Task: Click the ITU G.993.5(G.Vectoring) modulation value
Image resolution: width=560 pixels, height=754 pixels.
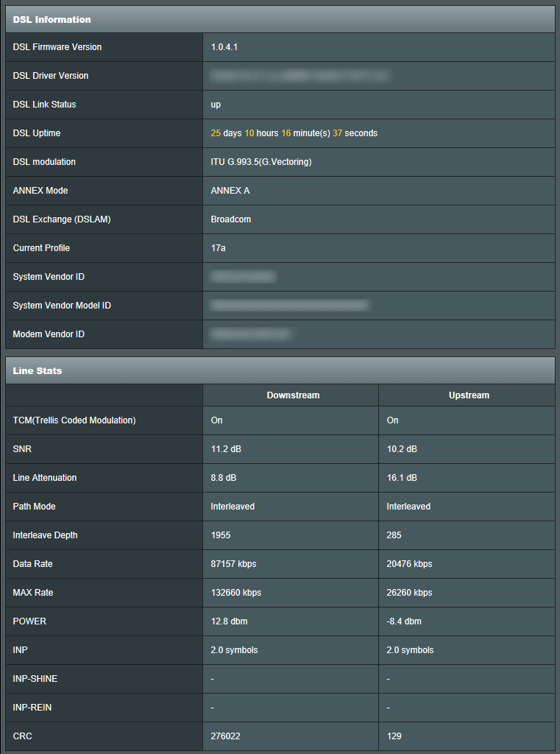Action: (261, 162)
